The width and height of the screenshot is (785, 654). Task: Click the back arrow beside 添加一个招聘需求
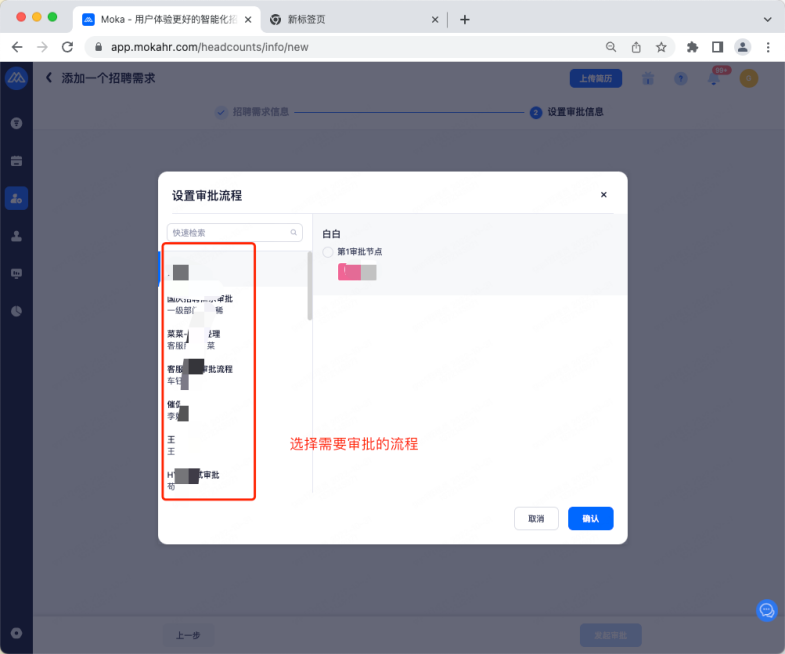[48, 78]
